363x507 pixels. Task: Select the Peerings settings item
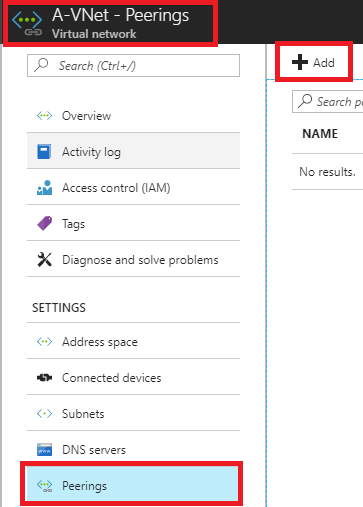132,485
